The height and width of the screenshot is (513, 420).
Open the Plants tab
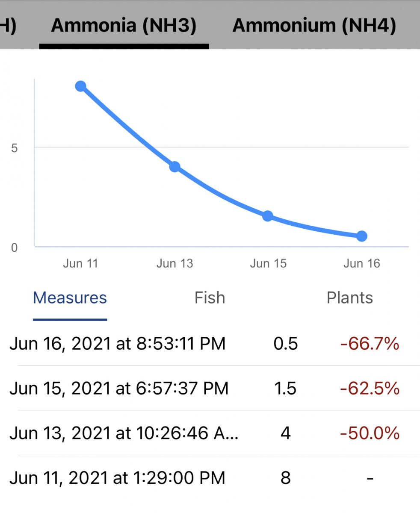click(x=349, y=298)
